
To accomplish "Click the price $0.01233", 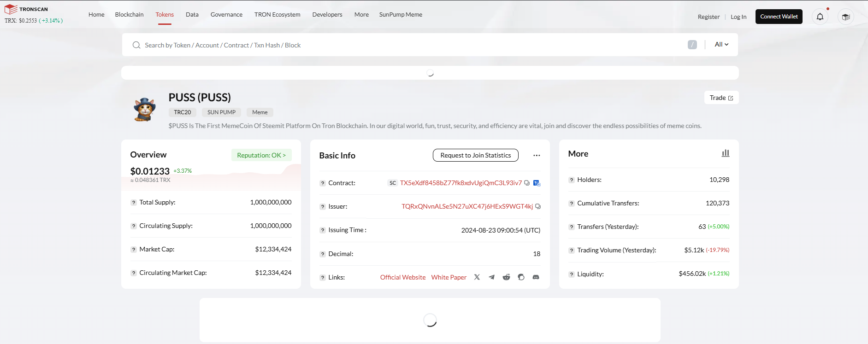I will click(x=150, y=171).
